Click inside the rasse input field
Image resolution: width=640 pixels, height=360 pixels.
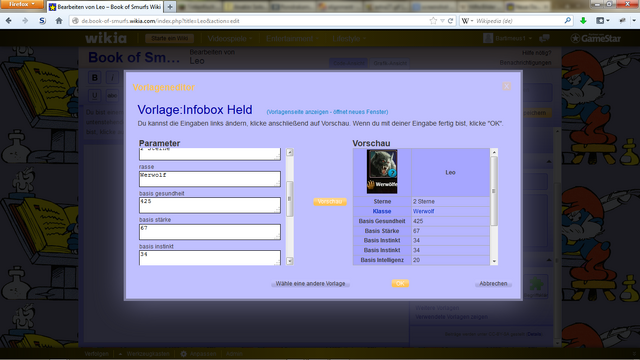[x=210, y=179]
